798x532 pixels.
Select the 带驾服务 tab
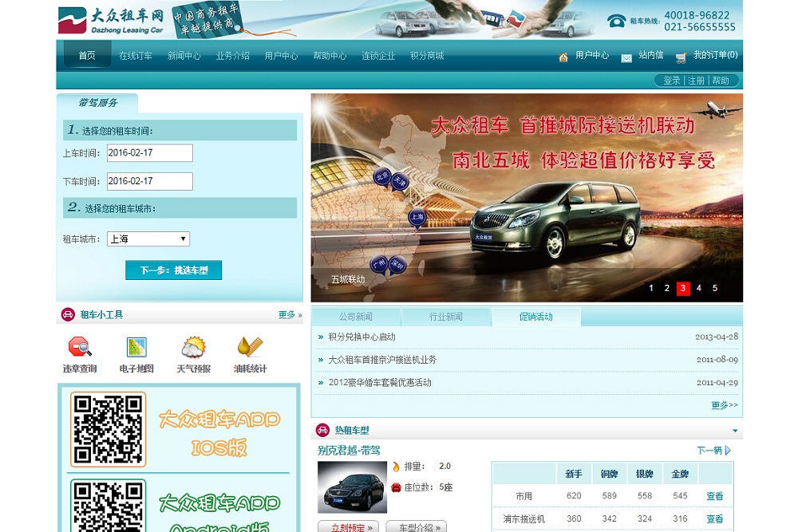(x=97, y=103)
